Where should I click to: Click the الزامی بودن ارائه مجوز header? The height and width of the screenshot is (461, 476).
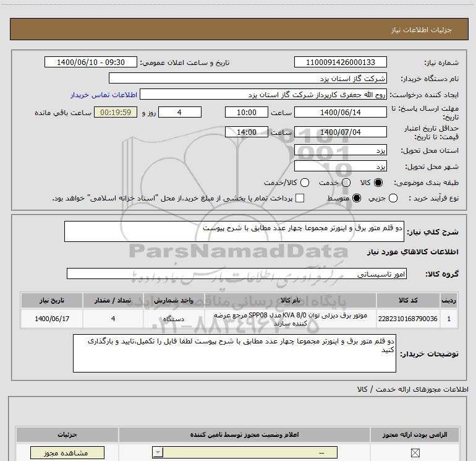click(415, 434)
